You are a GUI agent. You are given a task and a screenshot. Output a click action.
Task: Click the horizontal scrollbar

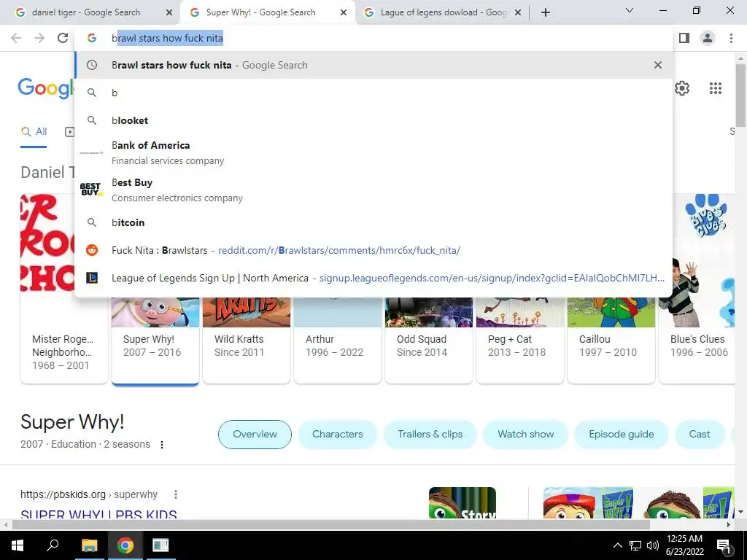[x=331, y=525]
